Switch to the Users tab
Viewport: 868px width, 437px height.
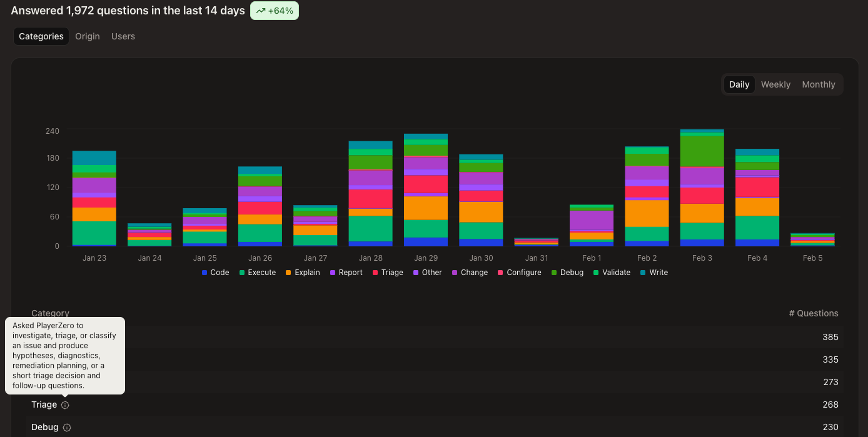(123, 36)
